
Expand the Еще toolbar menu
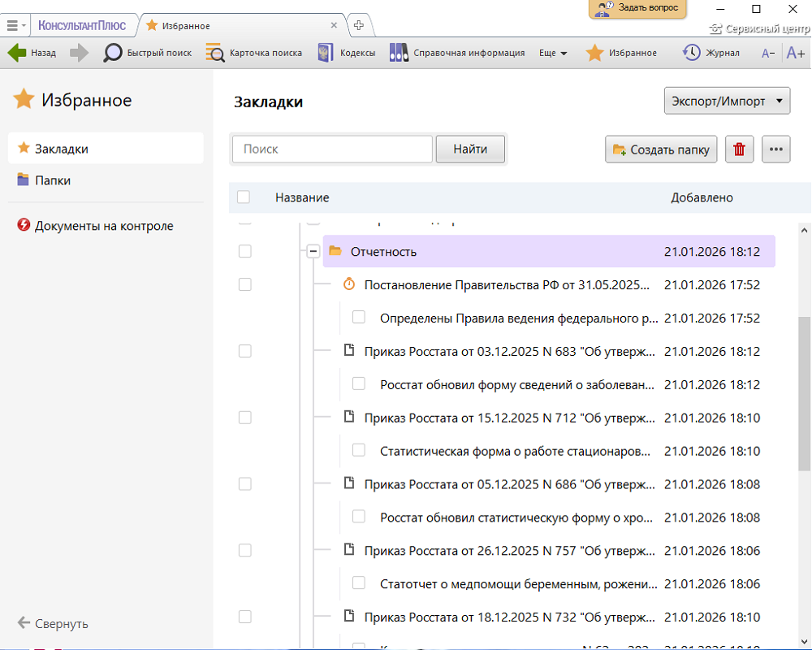tap(553, 53)
